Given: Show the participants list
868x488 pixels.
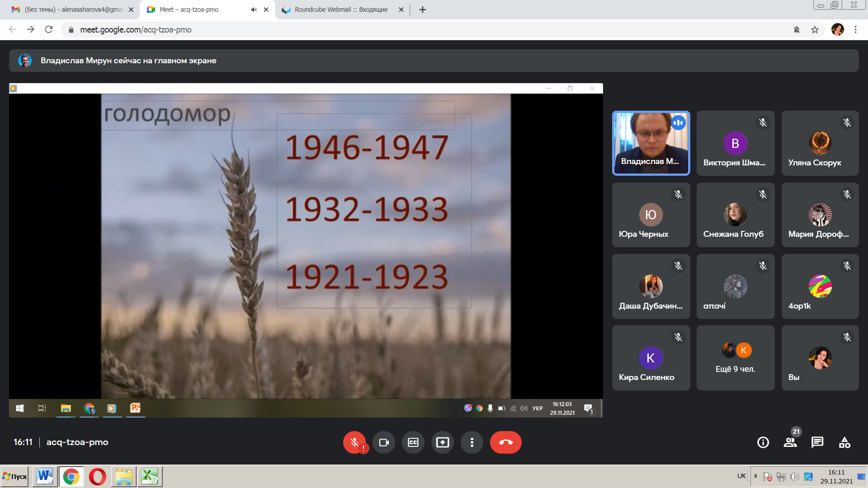Looking at the screenshot, I should click(x=790, y=442).
